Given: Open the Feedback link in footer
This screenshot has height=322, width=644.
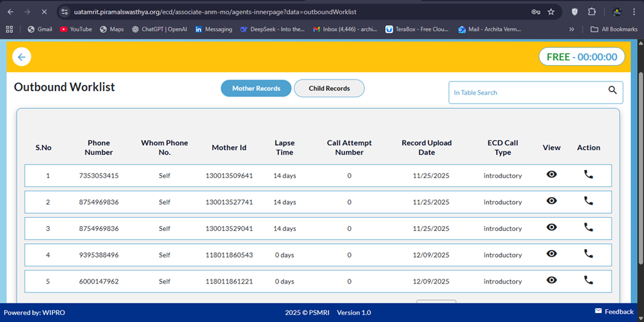Looking at the screenshot, I should 613,312.
